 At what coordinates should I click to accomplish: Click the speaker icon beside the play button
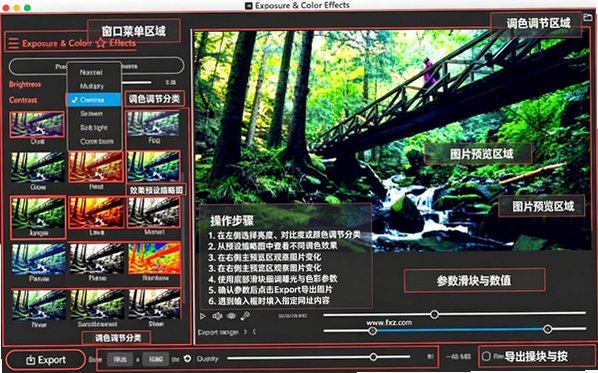point(217,316)
